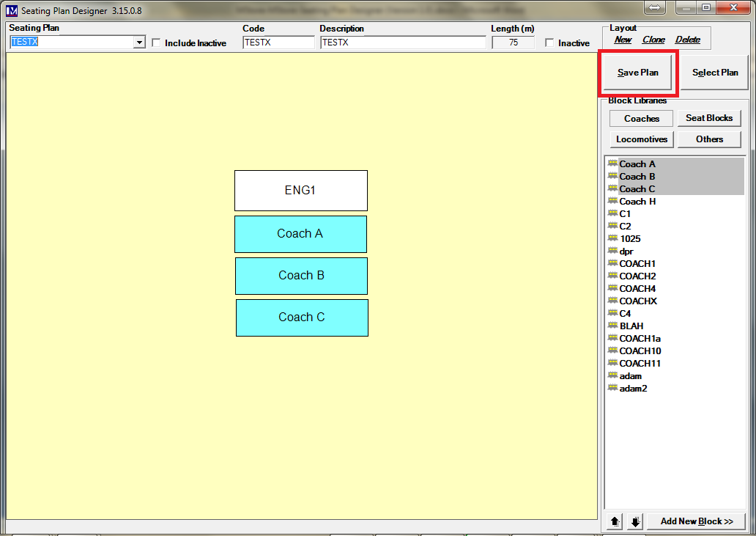Click the Delete layout link
Screen dimensions: 756x536
coord(688,40)
